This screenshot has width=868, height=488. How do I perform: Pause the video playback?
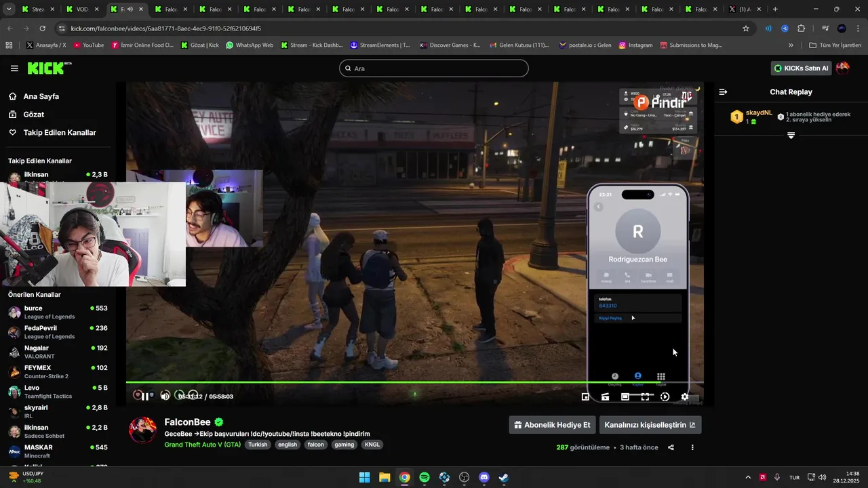(144, 396)
